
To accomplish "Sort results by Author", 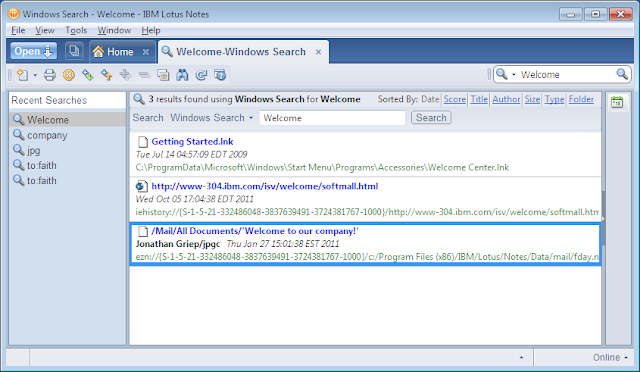I will (x=506, y=99).
